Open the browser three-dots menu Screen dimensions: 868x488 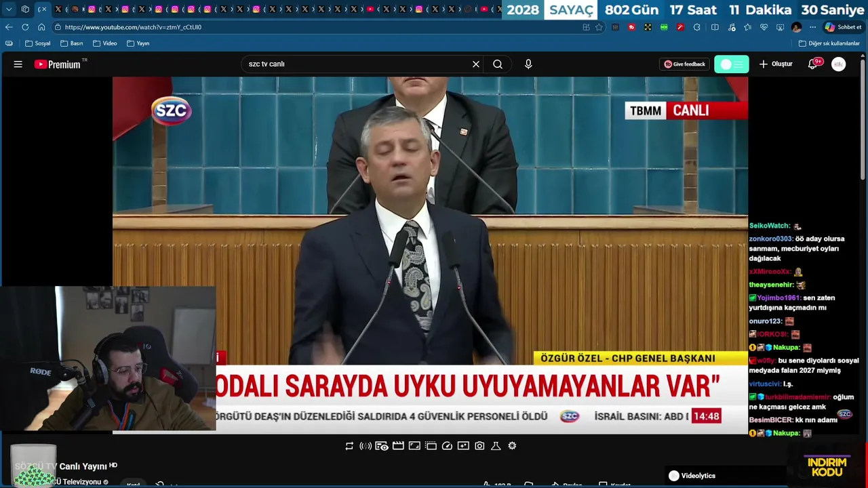click(812, 27)
